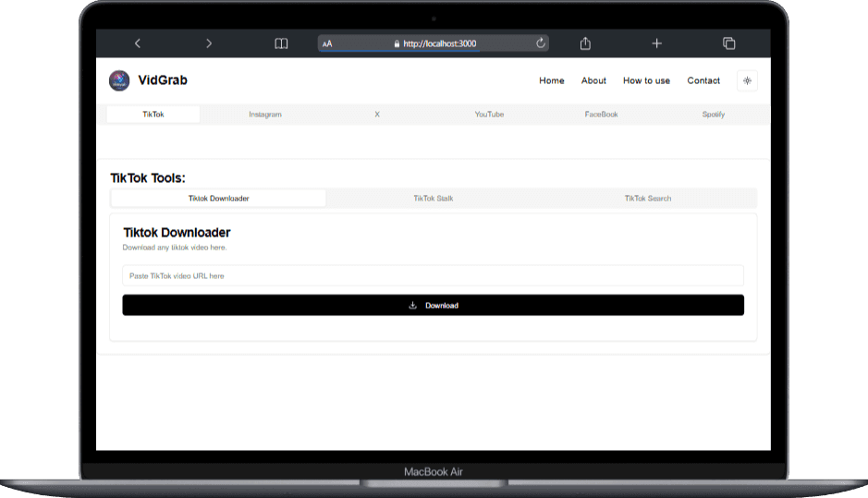Switch to the Instagram tab

(265, 115)
